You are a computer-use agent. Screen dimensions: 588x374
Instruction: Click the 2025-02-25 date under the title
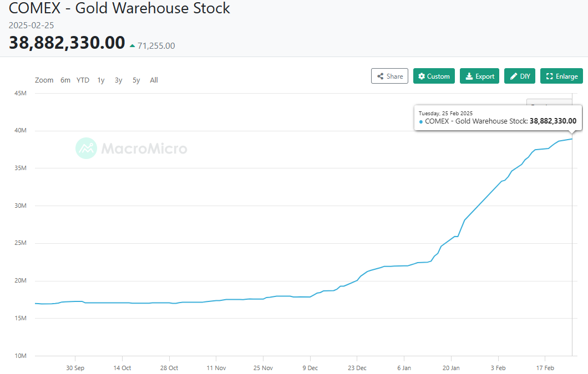(x=31, y=25)
